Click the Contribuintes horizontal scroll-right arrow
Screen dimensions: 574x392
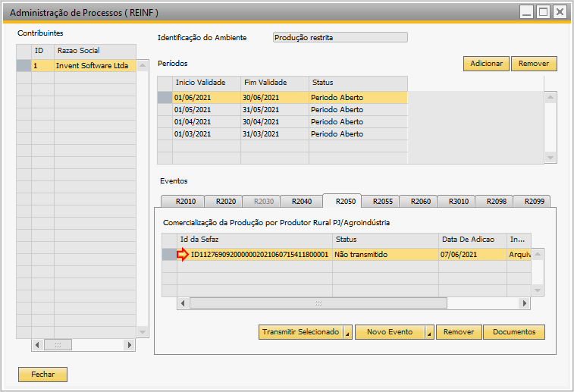(x=129, y=345)
